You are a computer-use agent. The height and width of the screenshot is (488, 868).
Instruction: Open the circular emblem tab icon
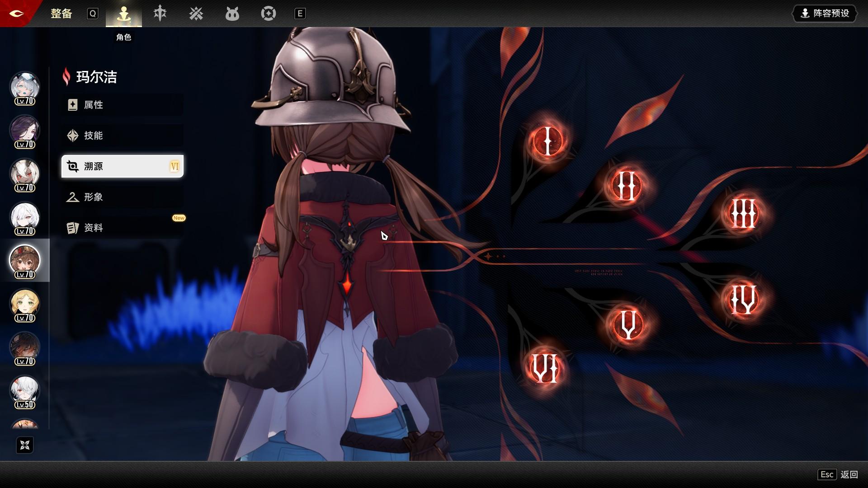[268, 14]
